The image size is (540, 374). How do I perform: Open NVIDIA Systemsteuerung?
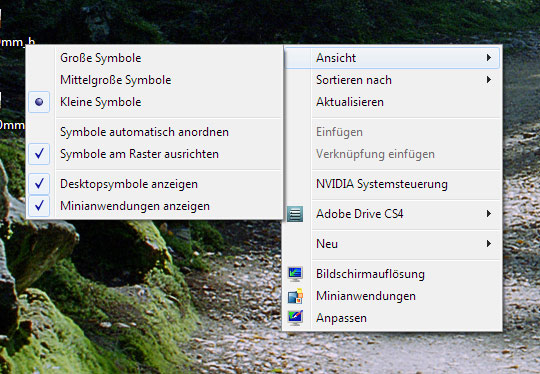click(392, 184)
